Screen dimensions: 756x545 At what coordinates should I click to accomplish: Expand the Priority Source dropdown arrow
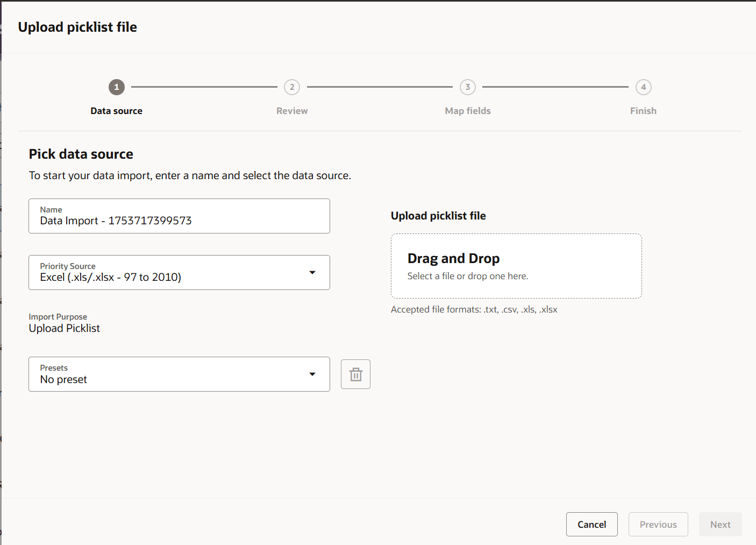coord(312,273)
